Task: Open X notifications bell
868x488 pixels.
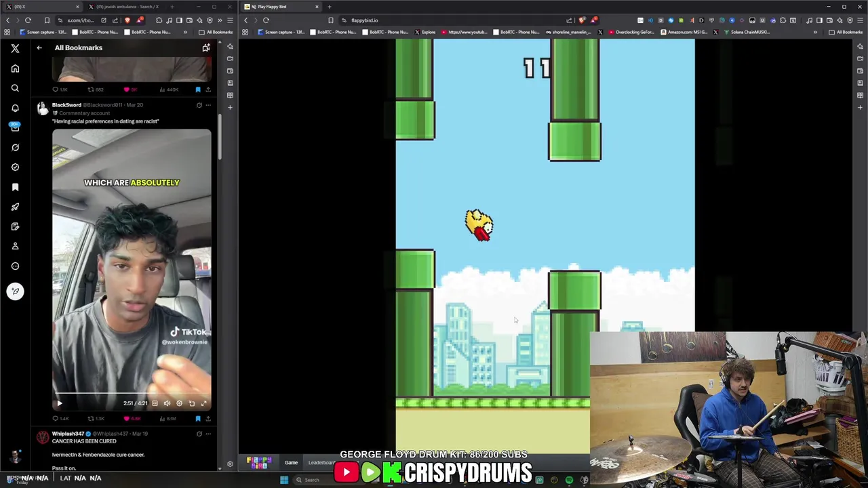Action: [x=15, y=108]
